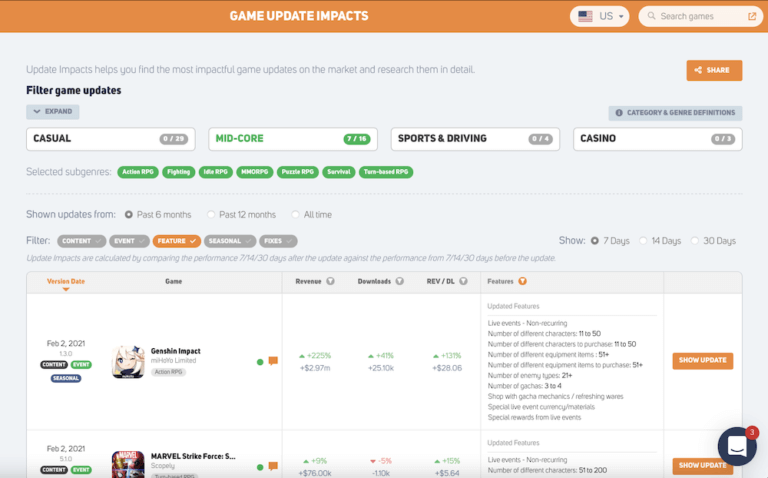The width and height of the screenshot is (768, 478).
Task: Toggle the EVENT filter chip
Action: (129, 241)
